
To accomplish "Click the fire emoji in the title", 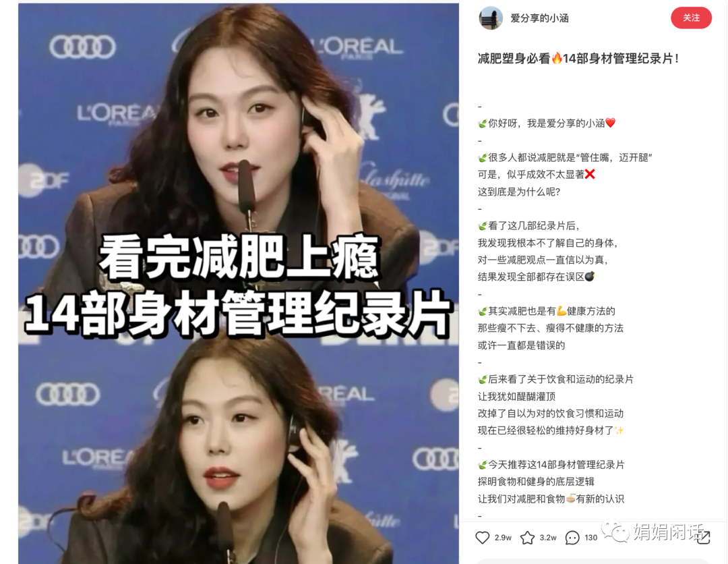I will point(557,59).
